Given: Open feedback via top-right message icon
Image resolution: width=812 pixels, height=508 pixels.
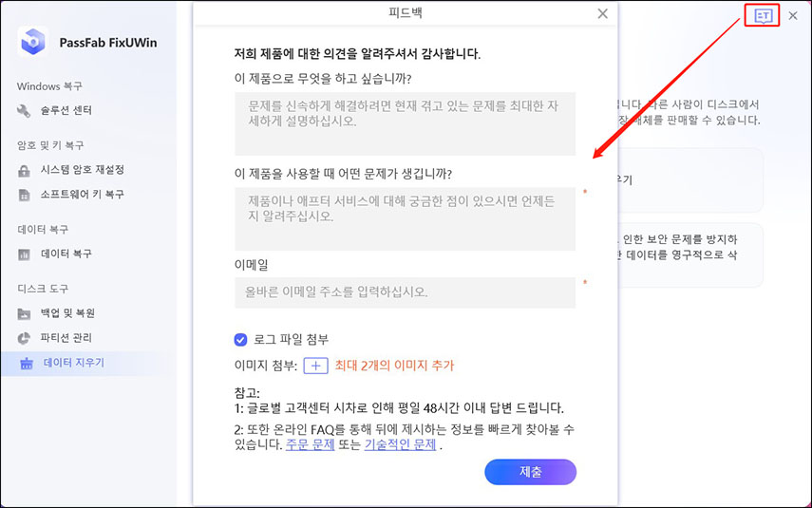Looking at the screenshot, I should pyautogui.click(x=763, y=15).
